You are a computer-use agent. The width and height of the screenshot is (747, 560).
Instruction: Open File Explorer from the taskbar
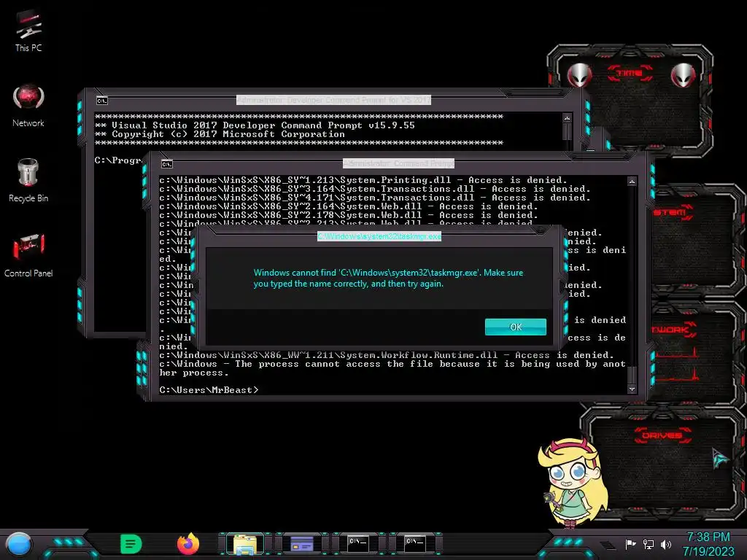click(245, 544)
